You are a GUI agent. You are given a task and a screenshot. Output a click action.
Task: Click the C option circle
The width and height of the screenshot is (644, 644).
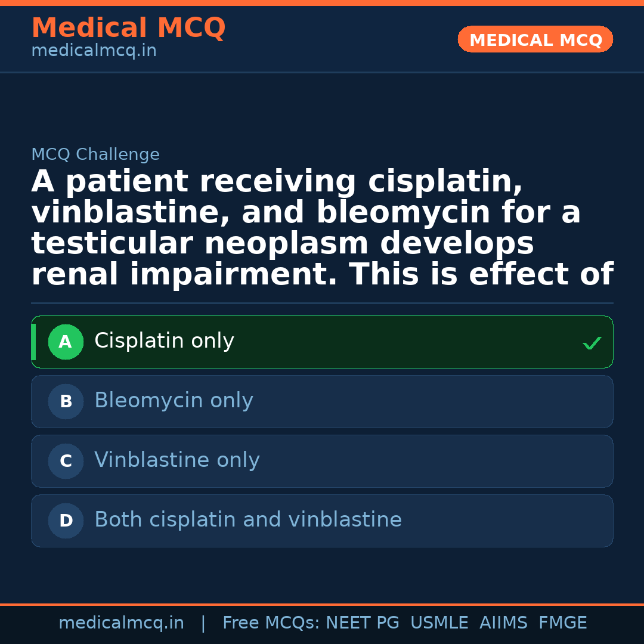coord(66,462)
